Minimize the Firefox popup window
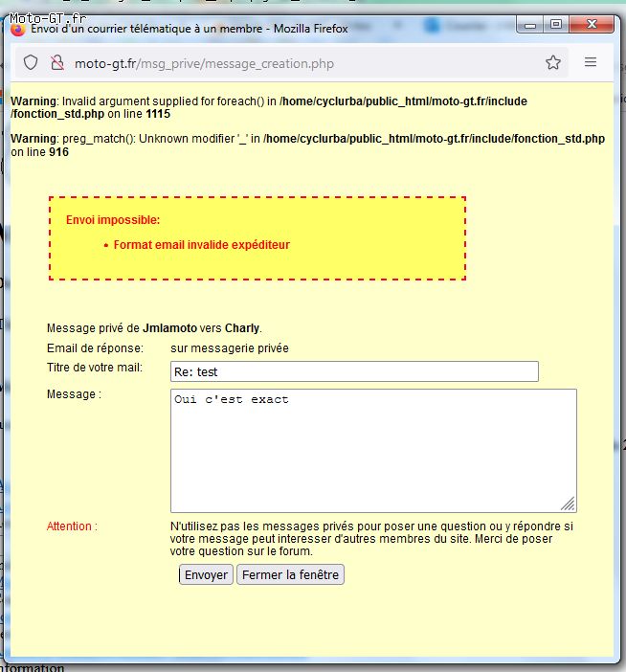This screenshot has height=672, width=626. (530, 25)
